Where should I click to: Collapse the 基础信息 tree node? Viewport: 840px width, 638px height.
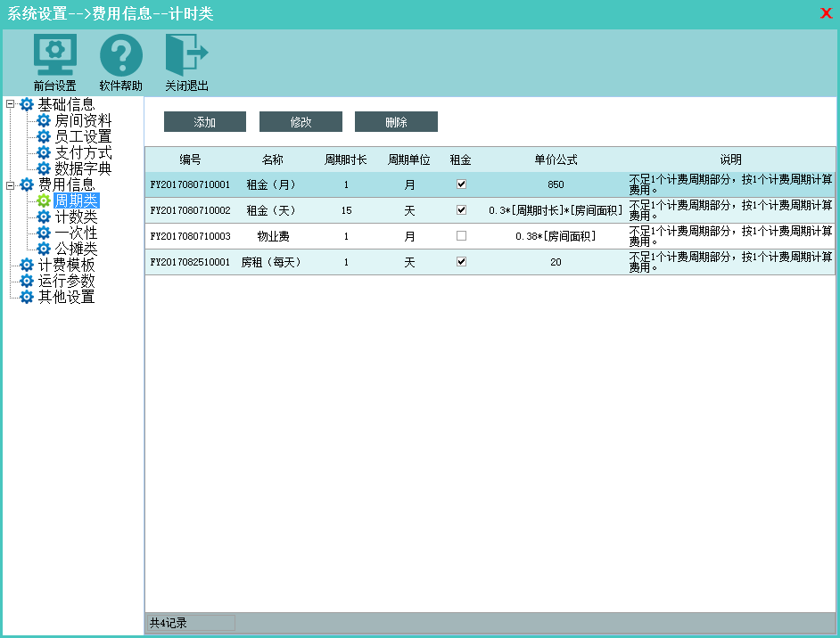coord(10,104)
